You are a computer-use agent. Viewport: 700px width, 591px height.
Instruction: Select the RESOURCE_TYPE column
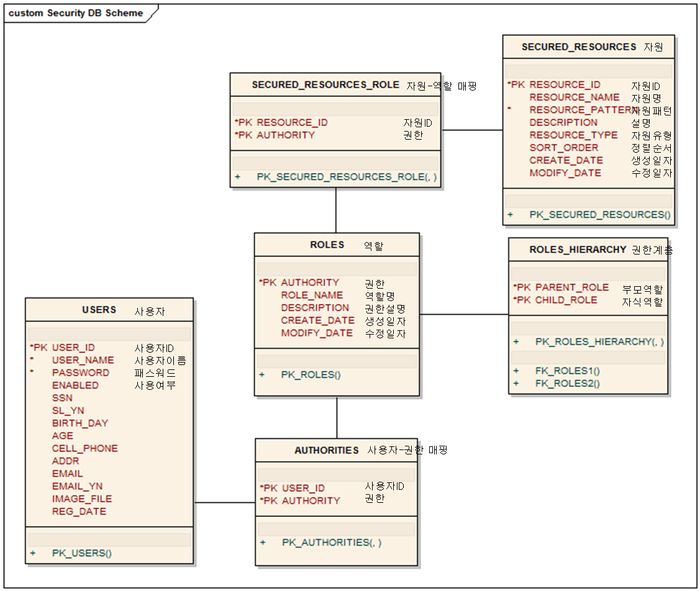point(573,135)
